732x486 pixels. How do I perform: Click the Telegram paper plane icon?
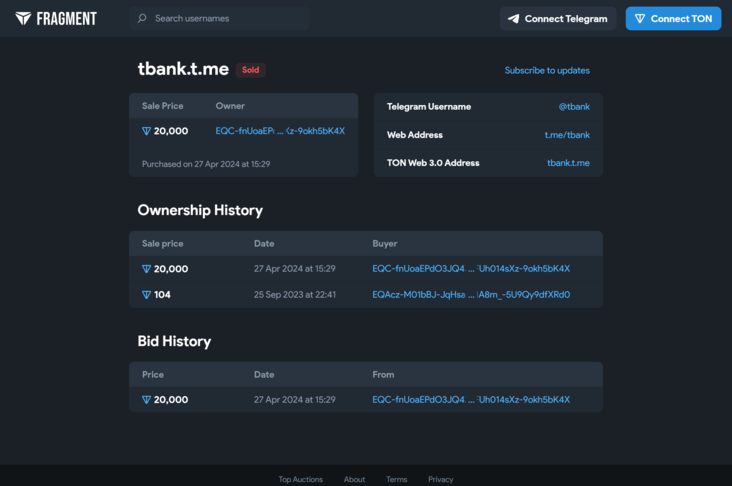coord(513,18)
